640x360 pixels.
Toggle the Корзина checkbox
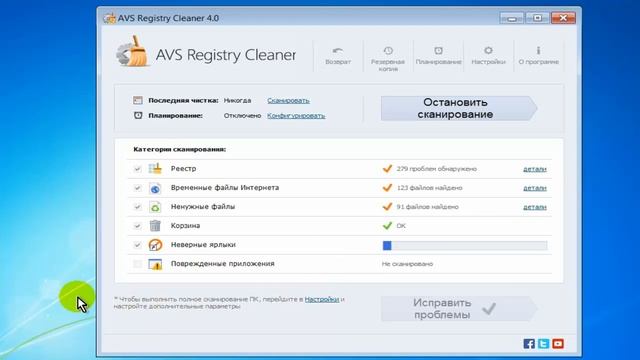(137, 226)
